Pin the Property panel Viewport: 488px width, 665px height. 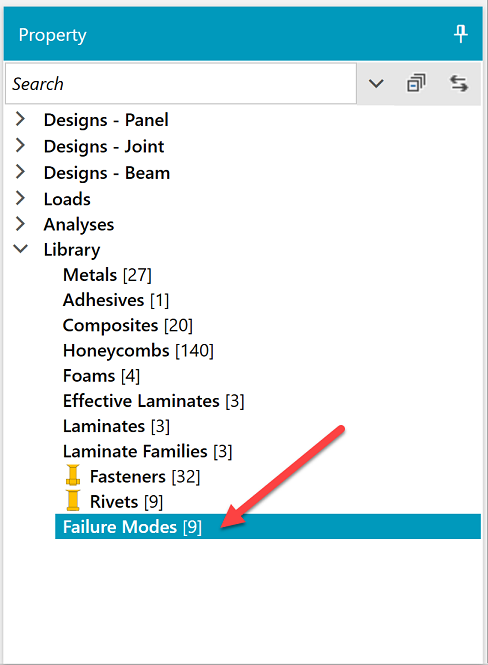(460, 34)
